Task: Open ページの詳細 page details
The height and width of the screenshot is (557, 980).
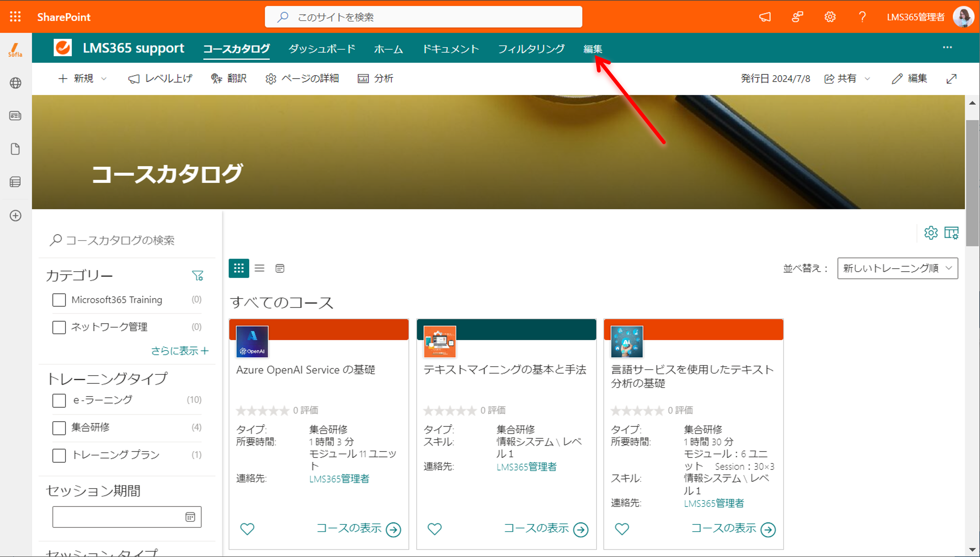Action: pos(302,78)
